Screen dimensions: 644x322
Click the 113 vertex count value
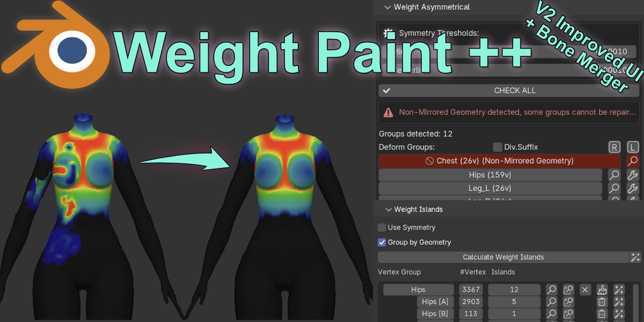(471, 314)
